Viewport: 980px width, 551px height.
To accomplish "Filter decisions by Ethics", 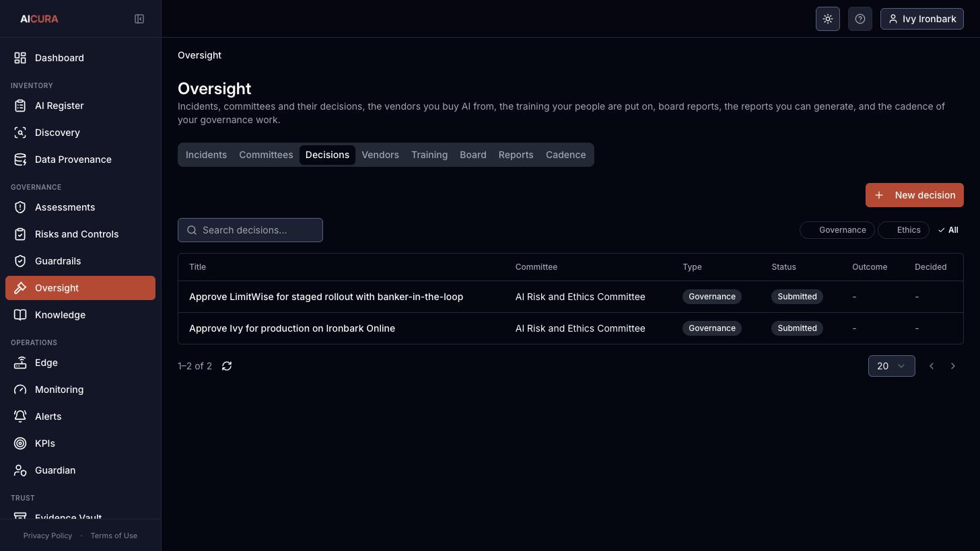I will (903, 230).
